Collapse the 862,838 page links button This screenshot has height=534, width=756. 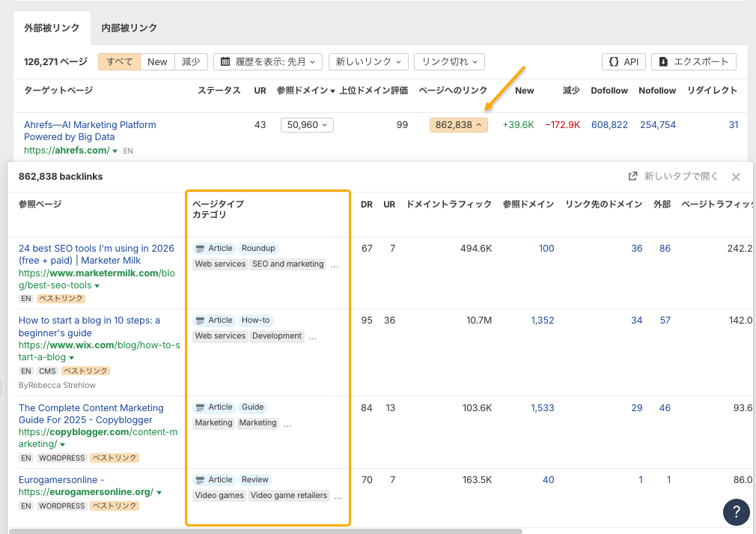click(x=458, y=125)
